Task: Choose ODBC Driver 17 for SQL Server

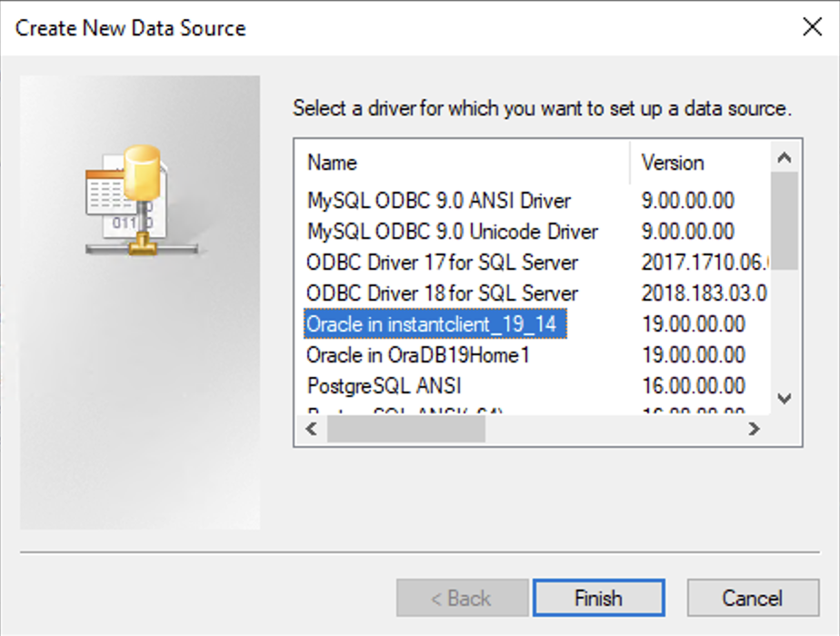Action: 442,263
